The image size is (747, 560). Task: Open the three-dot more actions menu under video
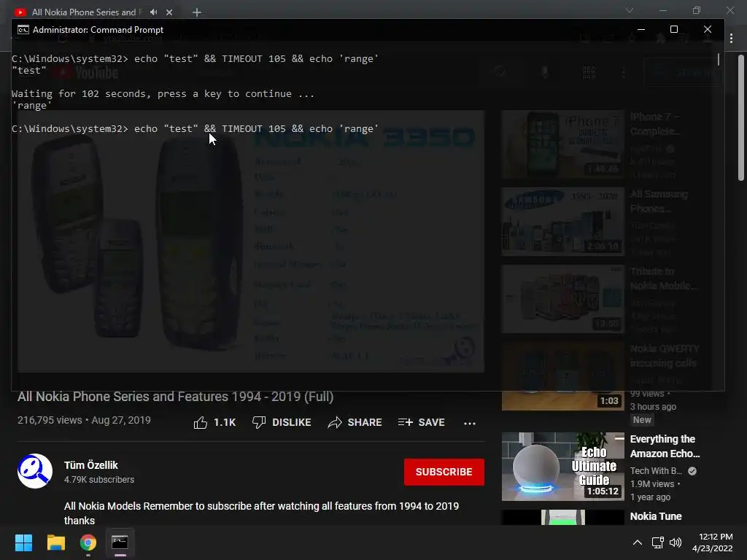[470, 423]
